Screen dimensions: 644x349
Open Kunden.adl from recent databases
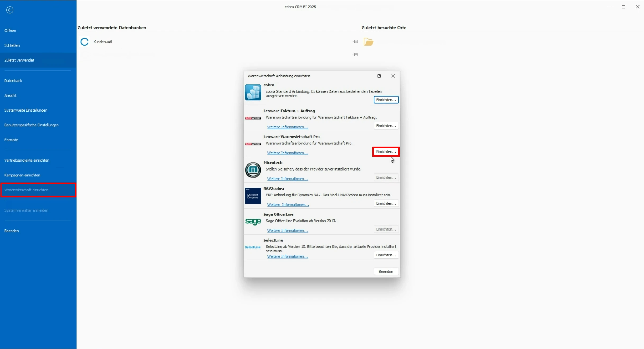102,42
